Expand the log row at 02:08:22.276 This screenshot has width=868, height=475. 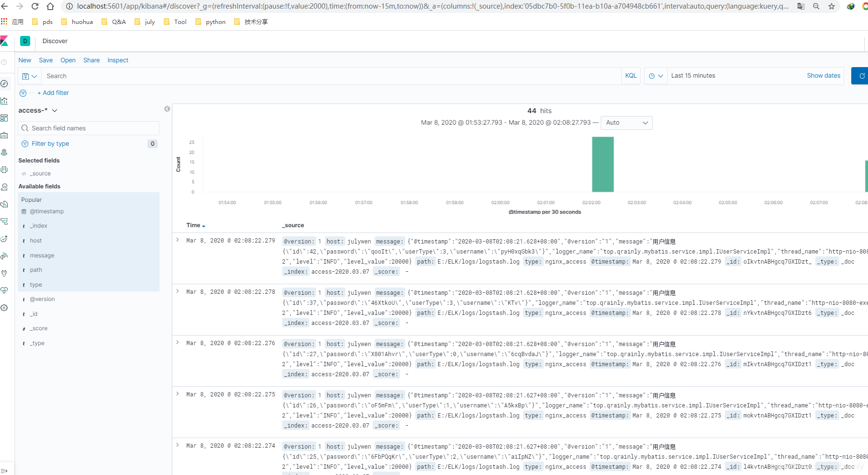[x=178, y=343]
